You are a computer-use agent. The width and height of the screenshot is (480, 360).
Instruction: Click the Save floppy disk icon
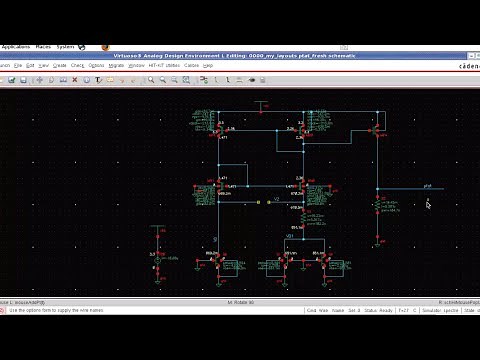(23, 80)
